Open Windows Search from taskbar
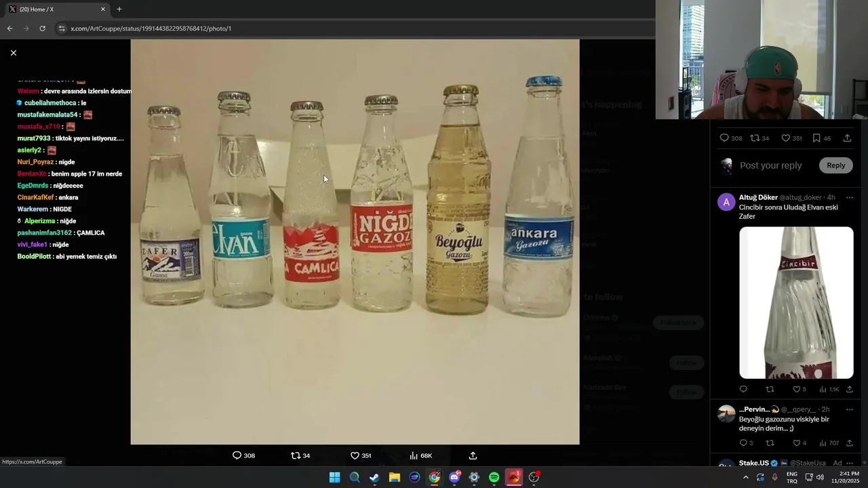Screen dimensions: 868x488 tap(355, 477)
